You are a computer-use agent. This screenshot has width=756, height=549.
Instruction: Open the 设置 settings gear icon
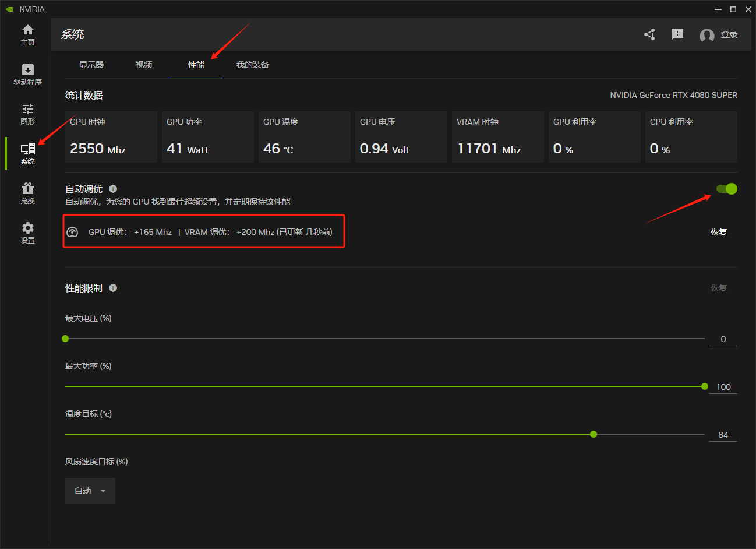tap(27, 233)
